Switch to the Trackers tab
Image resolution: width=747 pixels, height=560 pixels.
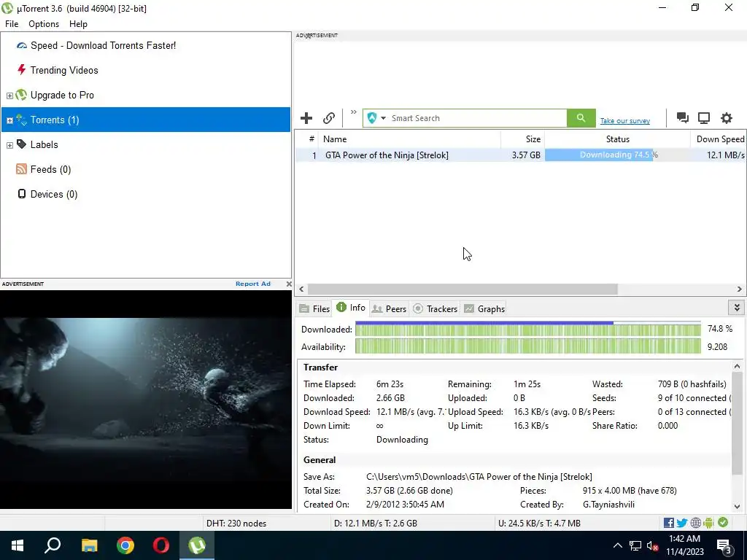point(436,308)
